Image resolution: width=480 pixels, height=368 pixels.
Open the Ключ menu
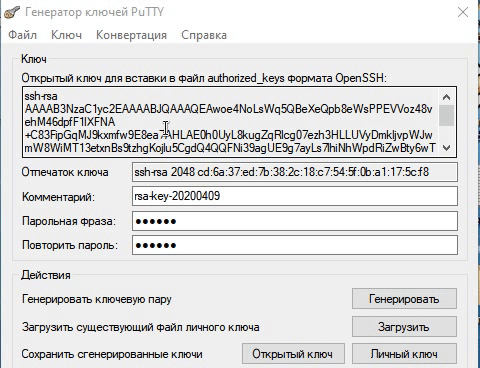click(x=66, y=35)
